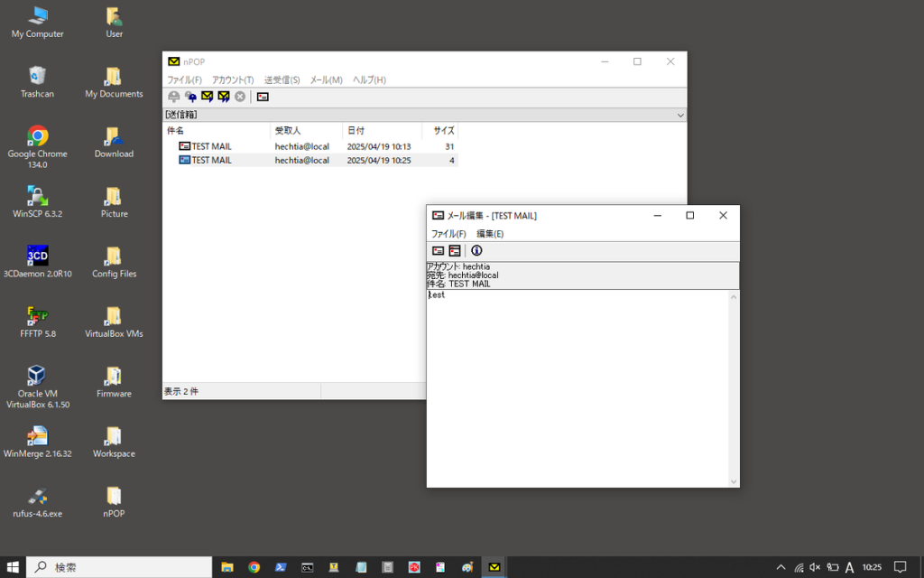Image resolution: width=924 pixels, height=578 pixels.
Task: Show hidden system tray icons chevron
Action: coord(781,567)
